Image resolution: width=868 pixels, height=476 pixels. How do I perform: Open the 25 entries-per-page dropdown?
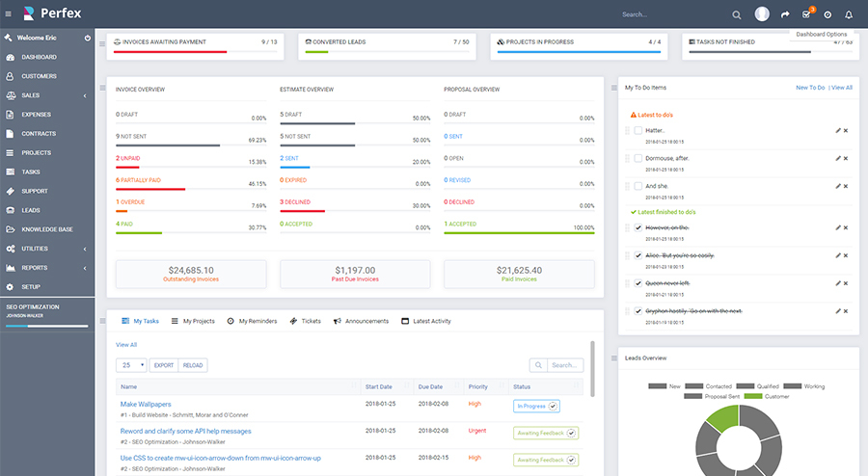pyautogui.click(x=131, y=365)
